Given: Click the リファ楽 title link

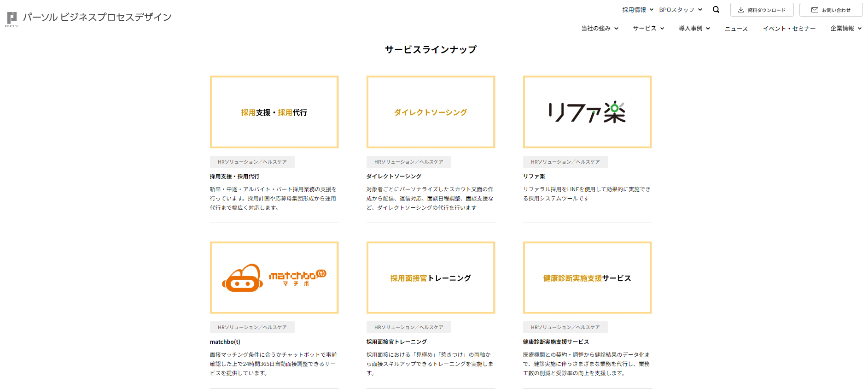Looking at the screenshot, I should pyautogui.click(x=534, y=177).
